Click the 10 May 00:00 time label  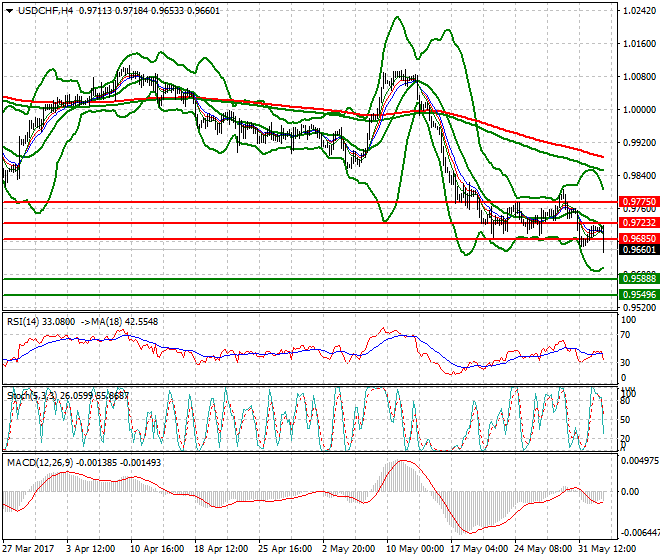click(413, 550)
